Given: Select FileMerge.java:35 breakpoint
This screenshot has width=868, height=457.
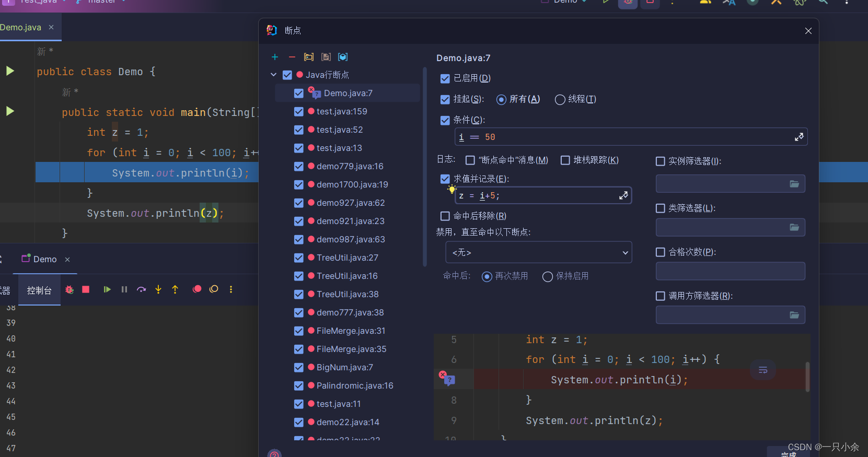Looking at the screenshot, I should tap(351, 349).
